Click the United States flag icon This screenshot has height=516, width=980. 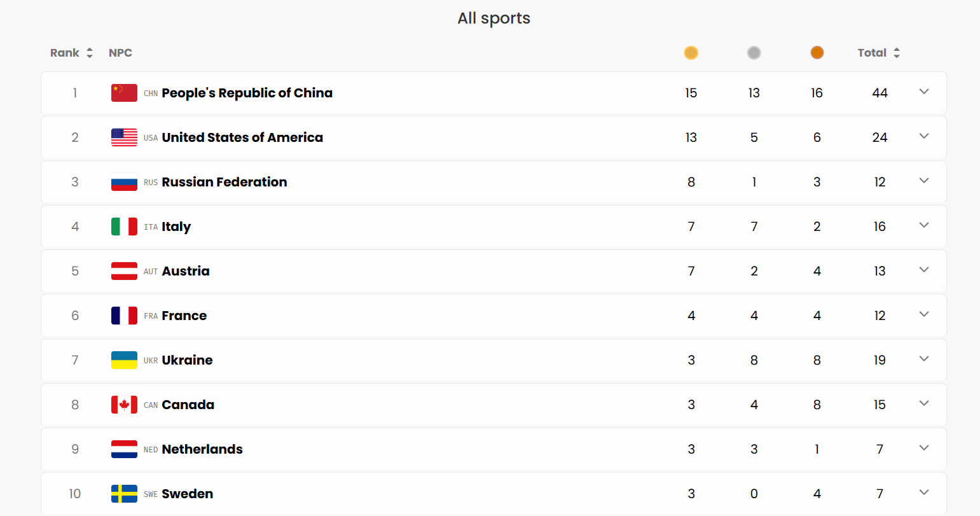pos(124,137)
